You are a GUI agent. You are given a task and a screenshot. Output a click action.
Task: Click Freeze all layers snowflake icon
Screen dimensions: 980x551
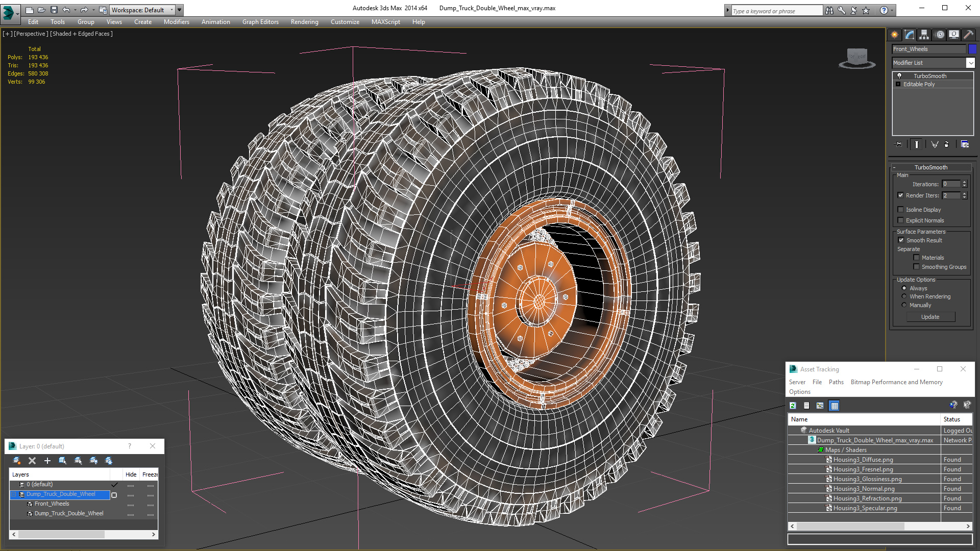click(109, 461)
